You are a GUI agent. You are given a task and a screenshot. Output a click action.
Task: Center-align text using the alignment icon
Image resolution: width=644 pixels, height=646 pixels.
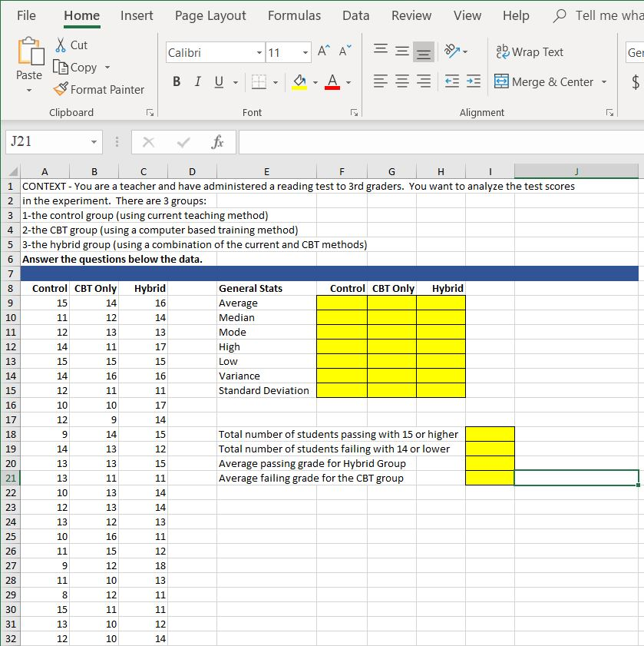(x=401, y=82)
